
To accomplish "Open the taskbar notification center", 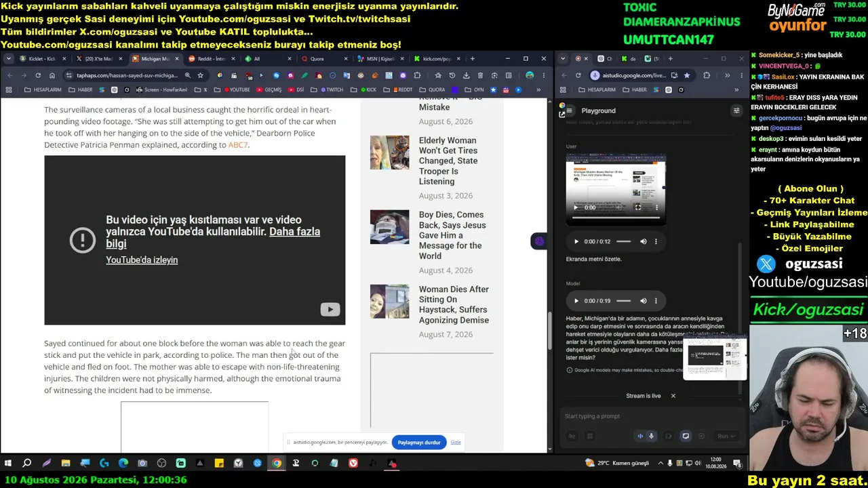I will point(737,464).
